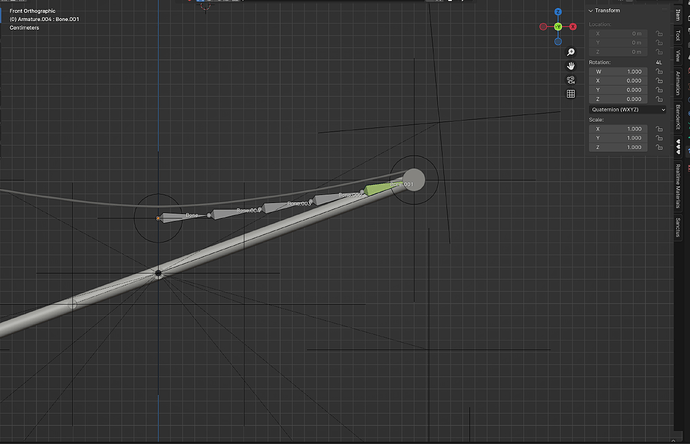Click the Rotation Z field showing 0.000

tap(618, 99)
